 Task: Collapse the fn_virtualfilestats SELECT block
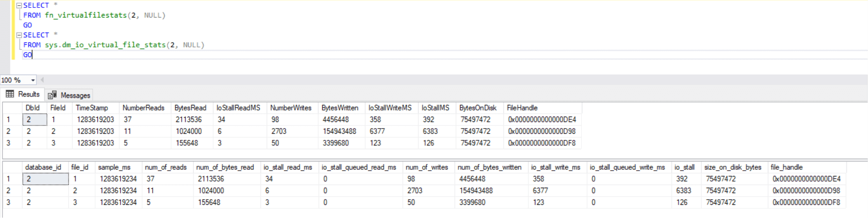pos(19,5)
